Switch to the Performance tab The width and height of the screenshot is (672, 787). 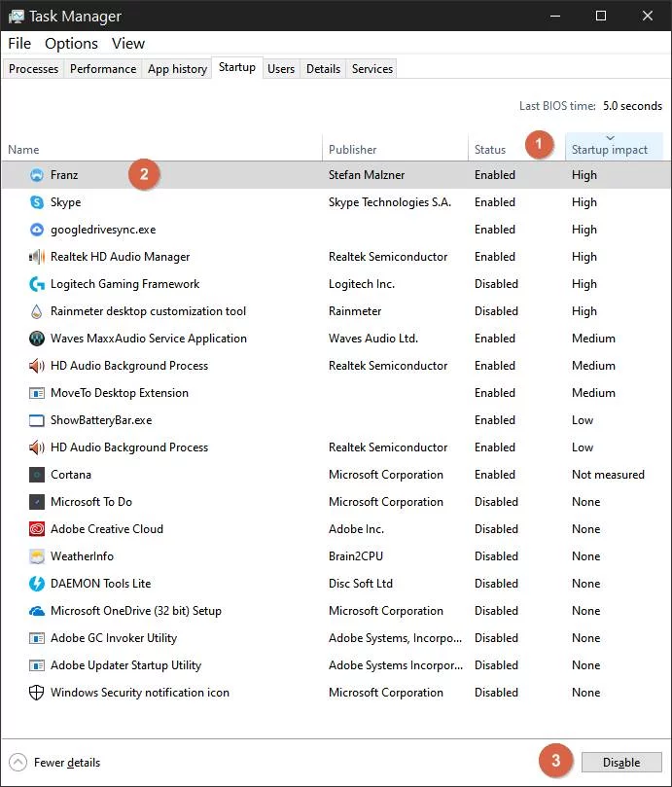103,69
